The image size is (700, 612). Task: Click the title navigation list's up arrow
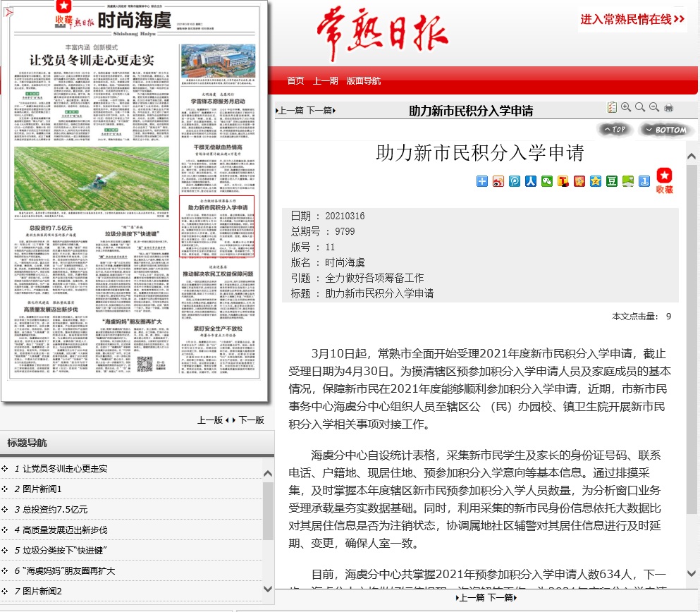coord(268,474)
